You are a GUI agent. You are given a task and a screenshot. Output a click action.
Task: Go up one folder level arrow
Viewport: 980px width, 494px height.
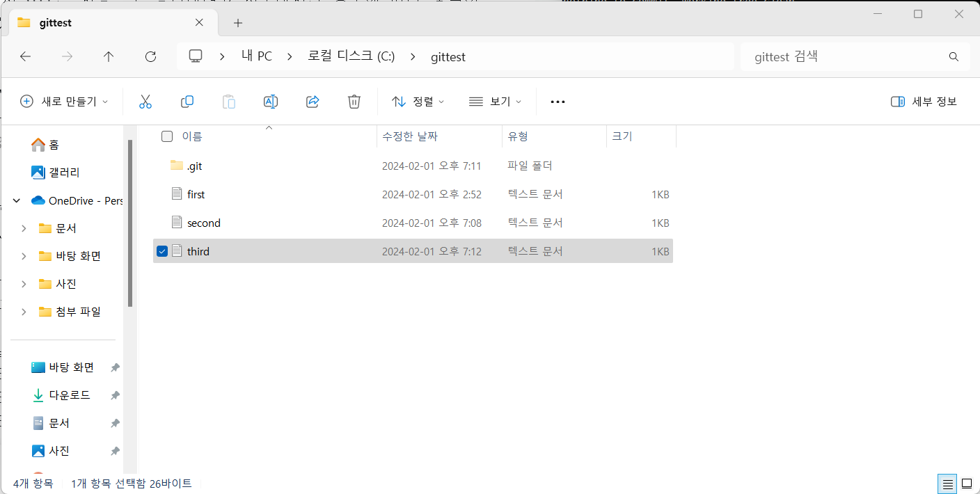tap(109, 57)
